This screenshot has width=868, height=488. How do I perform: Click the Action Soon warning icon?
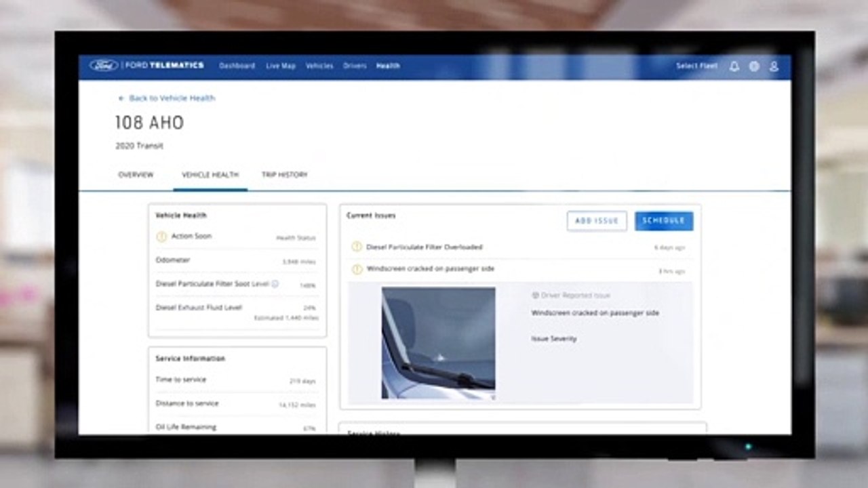click(x=161, y=237)
